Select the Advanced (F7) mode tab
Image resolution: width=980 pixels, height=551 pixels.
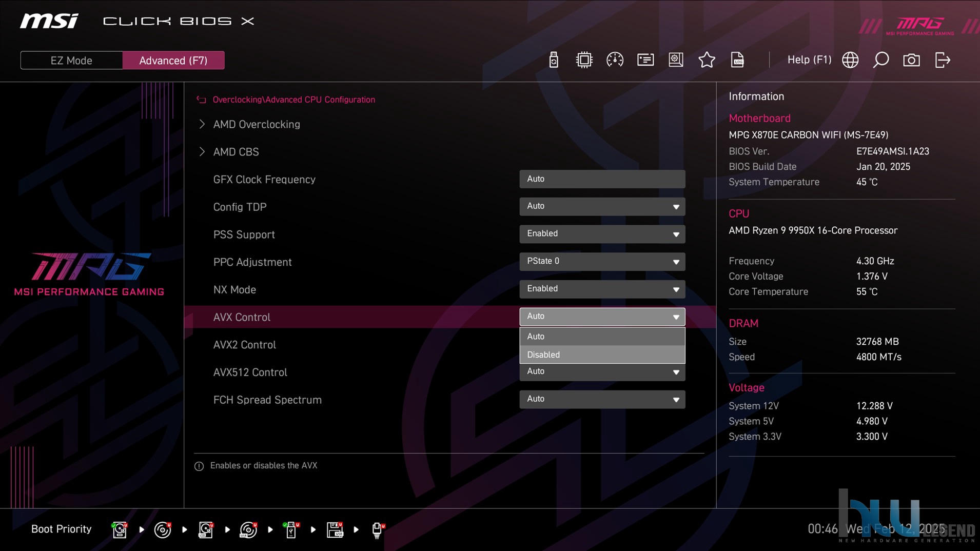pyautogui.click(x=173, y=60)
